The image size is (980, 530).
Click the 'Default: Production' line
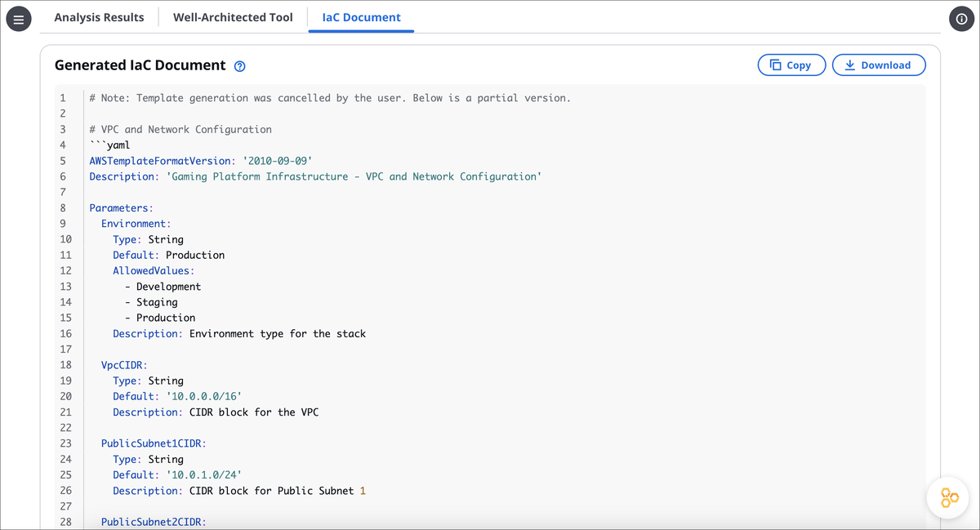(169, 255)
